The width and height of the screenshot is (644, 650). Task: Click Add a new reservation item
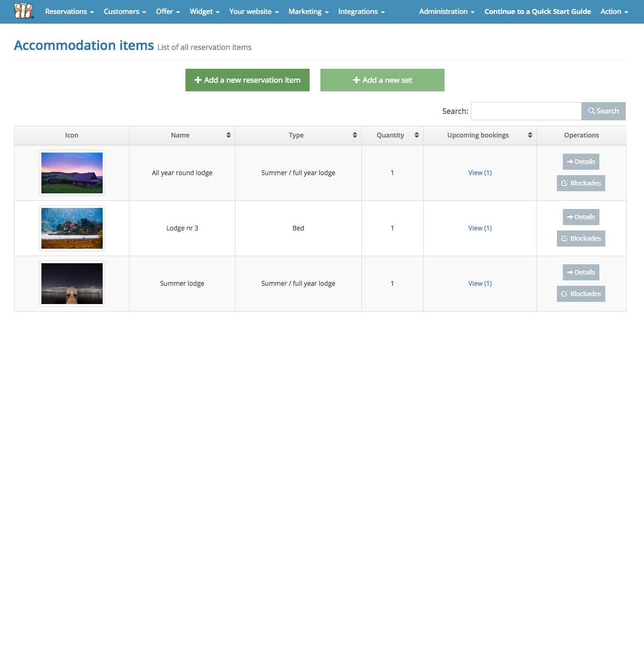point(247,80)
